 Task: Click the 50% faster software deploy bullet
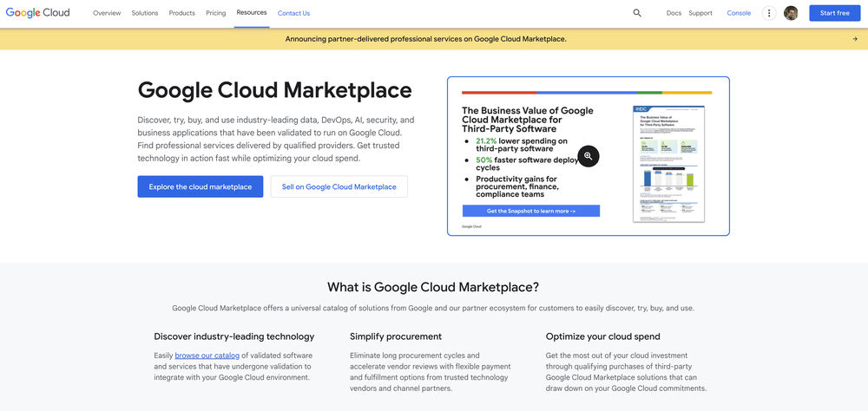[527, 164]
